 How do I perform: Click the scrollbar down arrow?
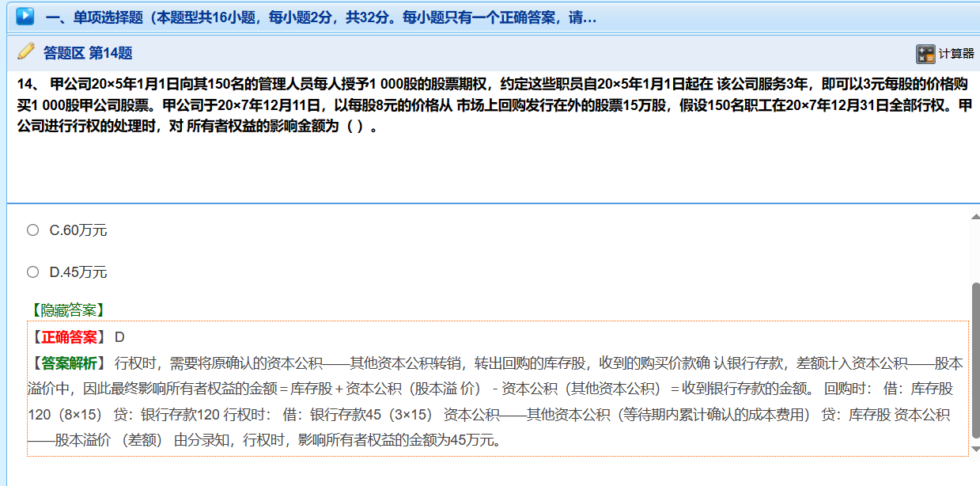pos(975,449)
